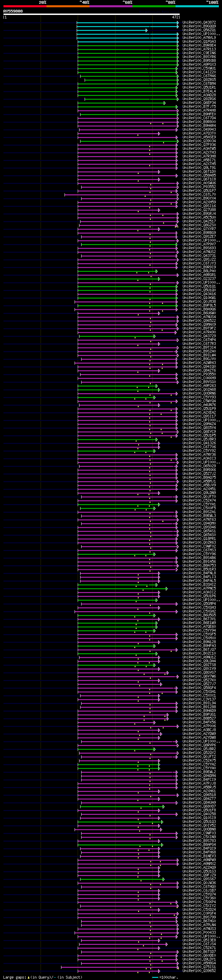Open hit UniRef100_C5XWU1
The height and width of the screenshot is (980, 222).
coord(199,68)
